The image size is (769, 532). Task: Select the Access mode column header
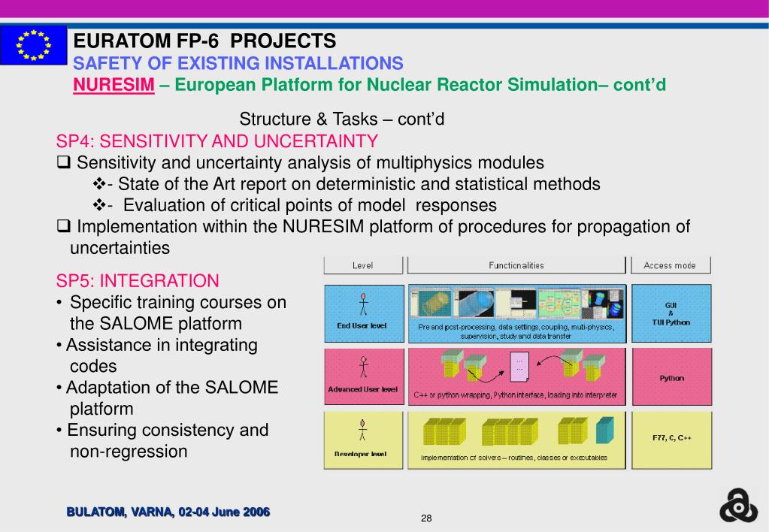point(670,265)
